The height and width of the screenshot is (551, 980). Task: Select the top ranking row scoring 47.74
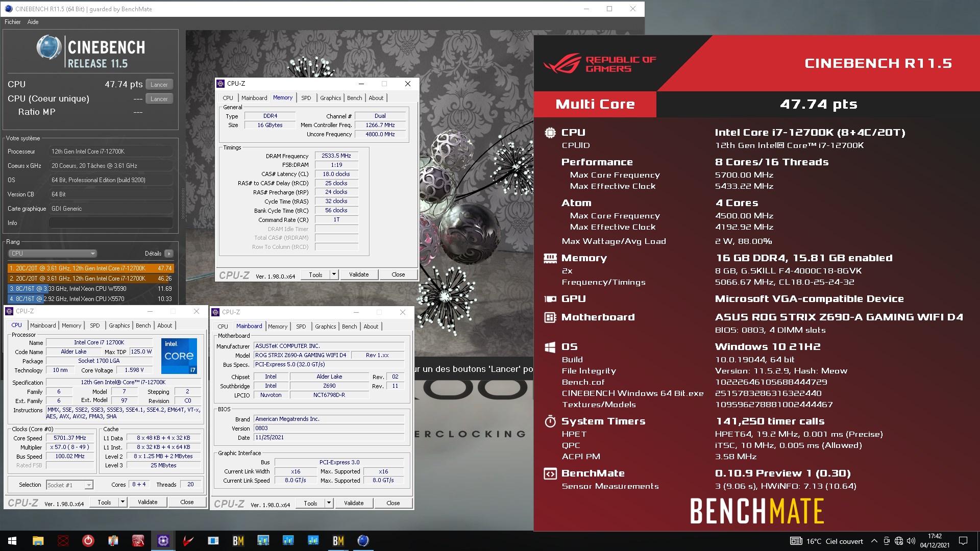pyautogui.click(x=91, y=268)
